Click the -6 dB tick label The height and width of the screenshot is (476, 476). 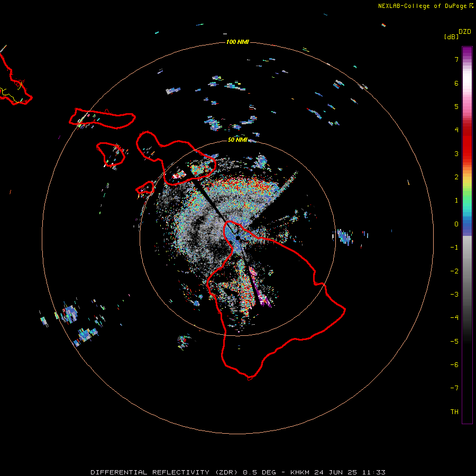(454, 365)
